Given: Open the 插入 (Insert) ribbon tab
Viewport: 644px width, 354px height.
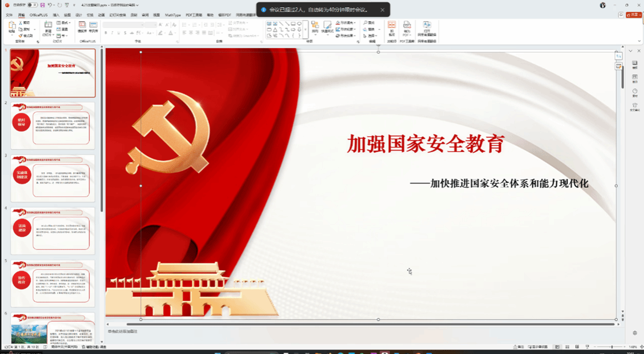Looking at the screenshot, I should click(x=56, y=15).
